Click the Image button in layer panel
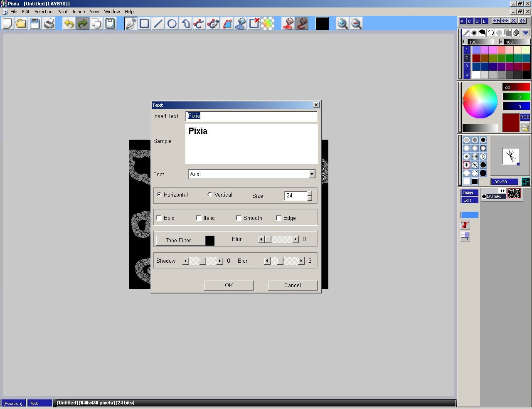This screenshot has width=532, height=409. click(x=469, y=192)
